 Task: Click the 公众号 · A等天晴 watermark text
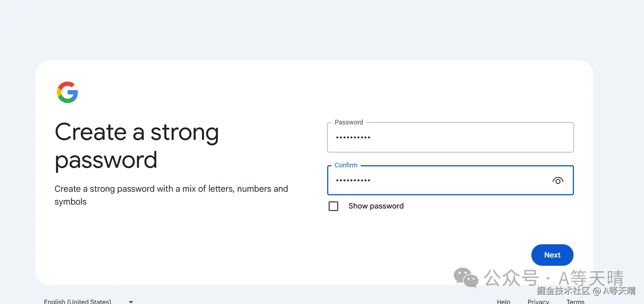(554, 278)
